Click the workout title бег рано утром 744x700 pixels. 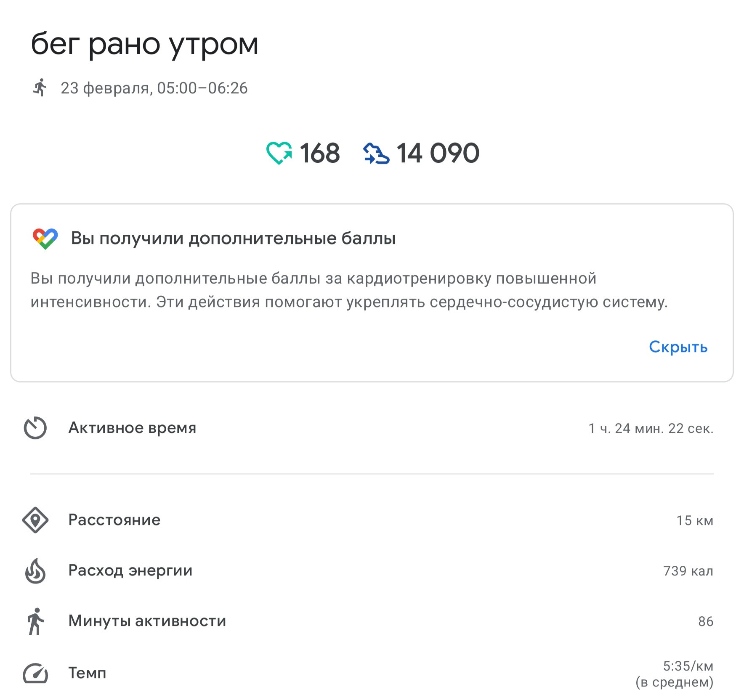click(144, 44)
